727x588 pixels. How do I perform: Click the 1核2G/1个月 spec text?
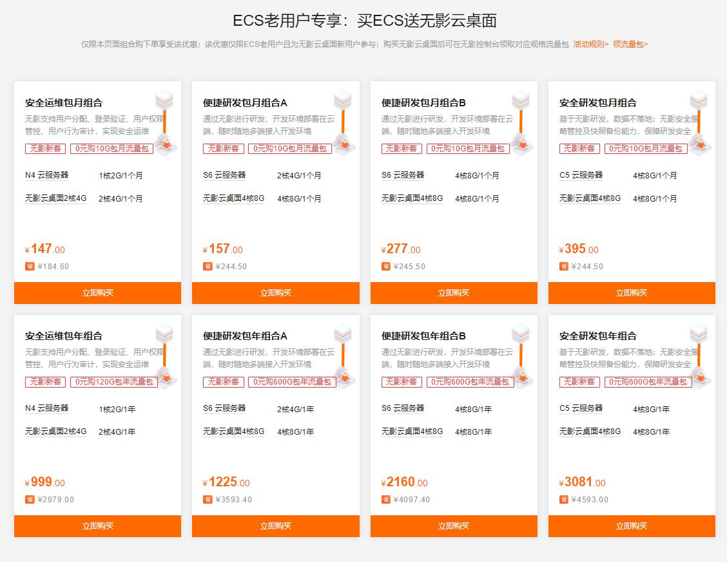[x=121, y=176]
